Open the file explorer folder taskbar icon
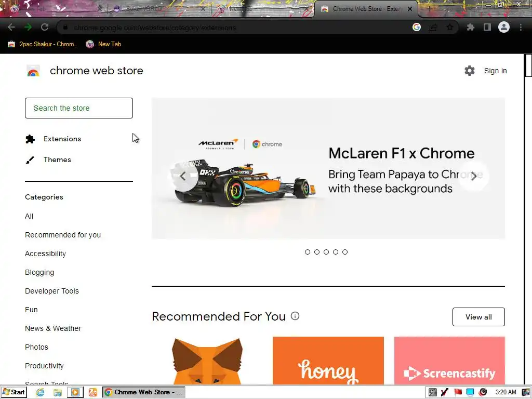 point(57,392)
